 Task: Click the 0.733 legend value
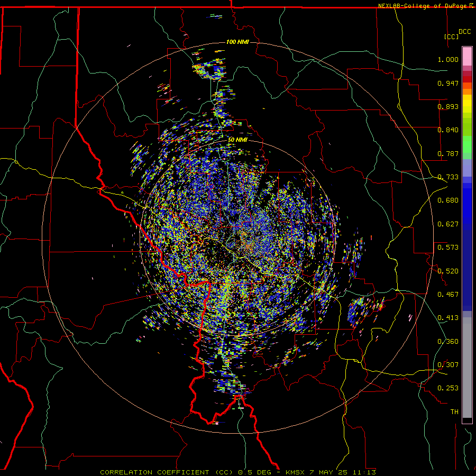click(x=448, y=177)
